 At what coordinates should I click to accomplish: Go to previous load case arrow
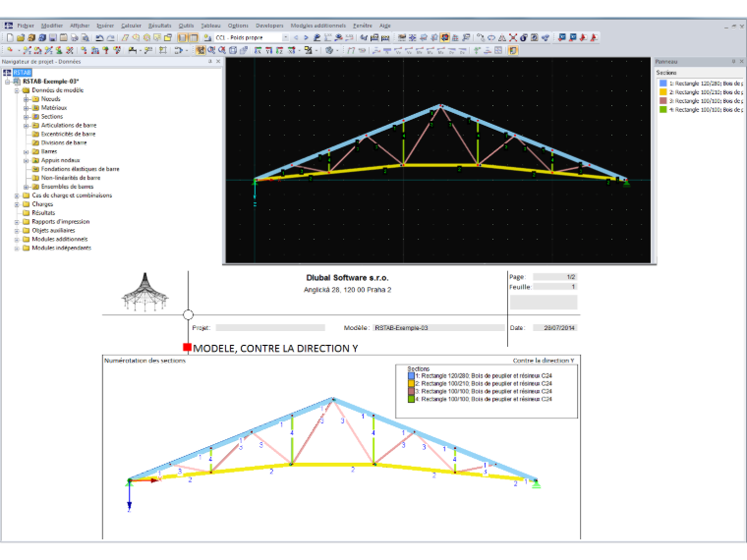click(296, 37)
